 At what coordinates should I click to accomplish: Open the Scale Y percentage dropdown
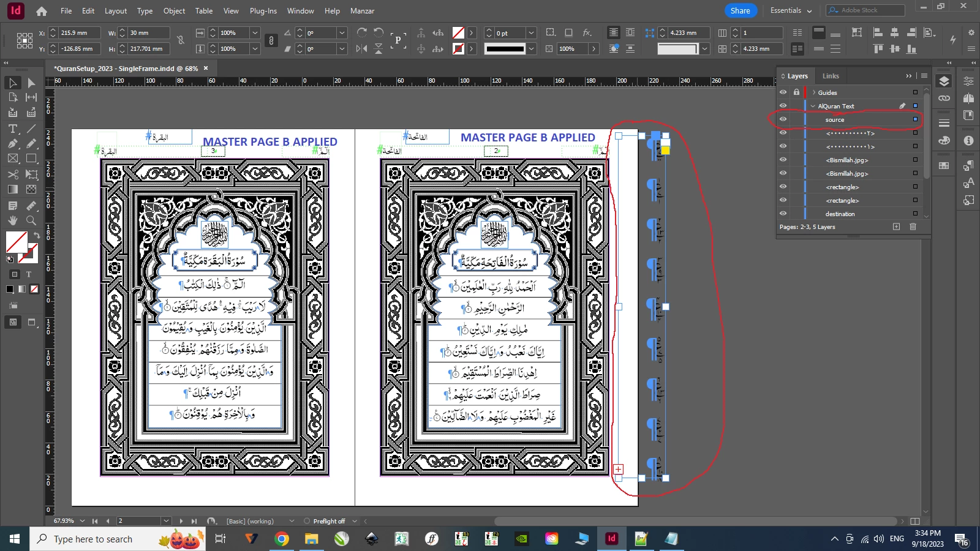(x=255, y=48)
